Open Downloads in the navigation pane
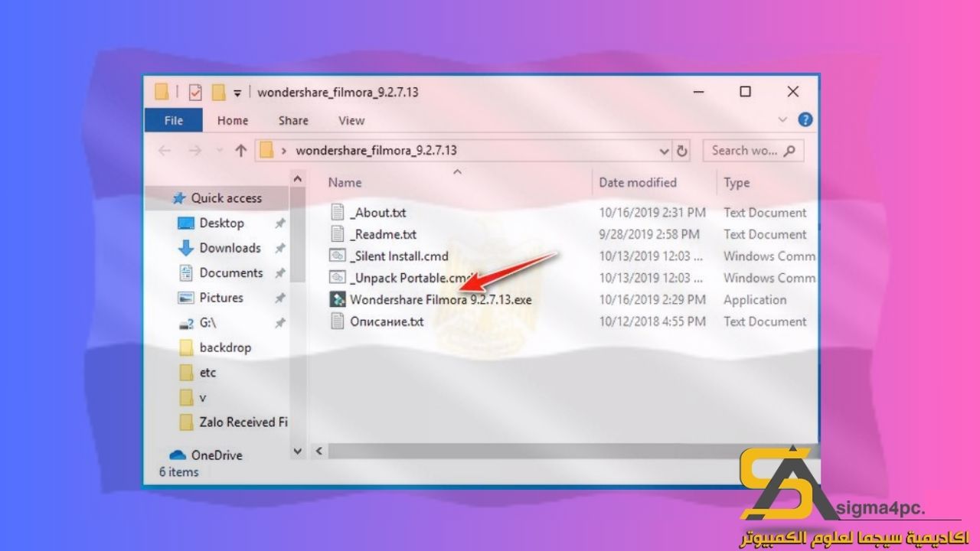Screen dimensions: 980x551 230,248
